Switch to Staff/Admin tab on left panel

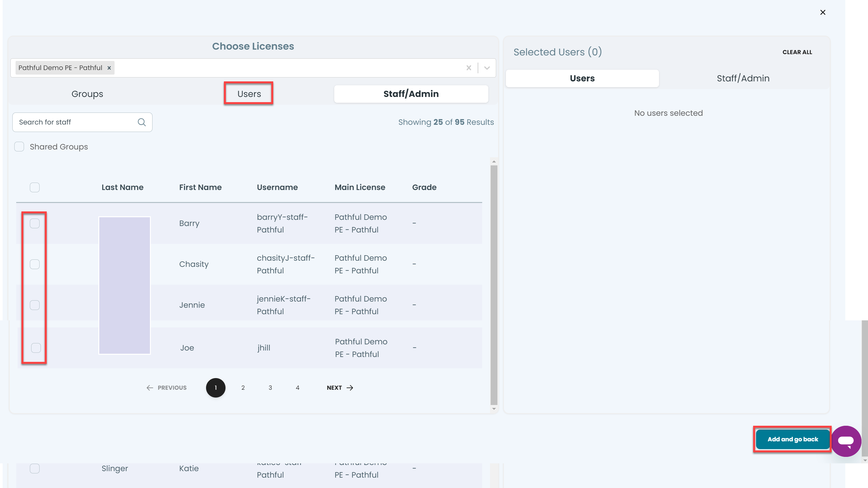point(411,94)
